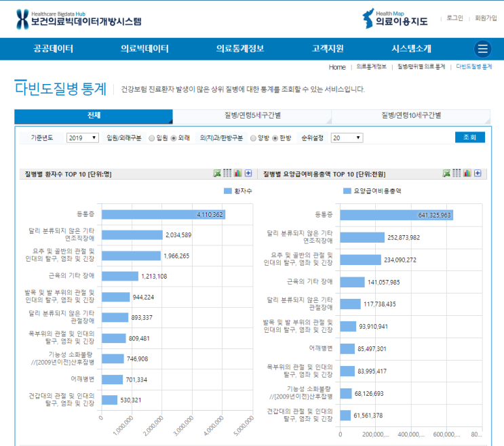This screenshot has width=504, height=446.
Task: Click the 로그인 link
Action: point(455,18)
